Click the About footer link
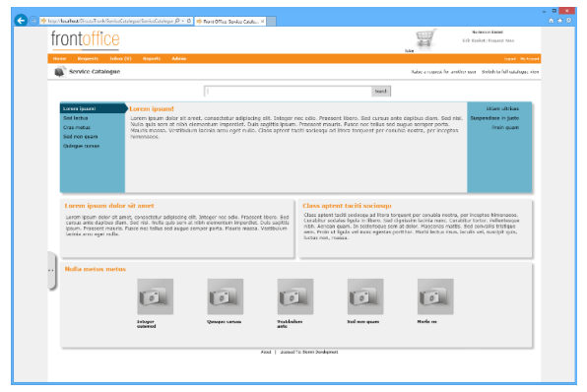Viewport: 587px width, 392px height. click(x=266, y=352)
